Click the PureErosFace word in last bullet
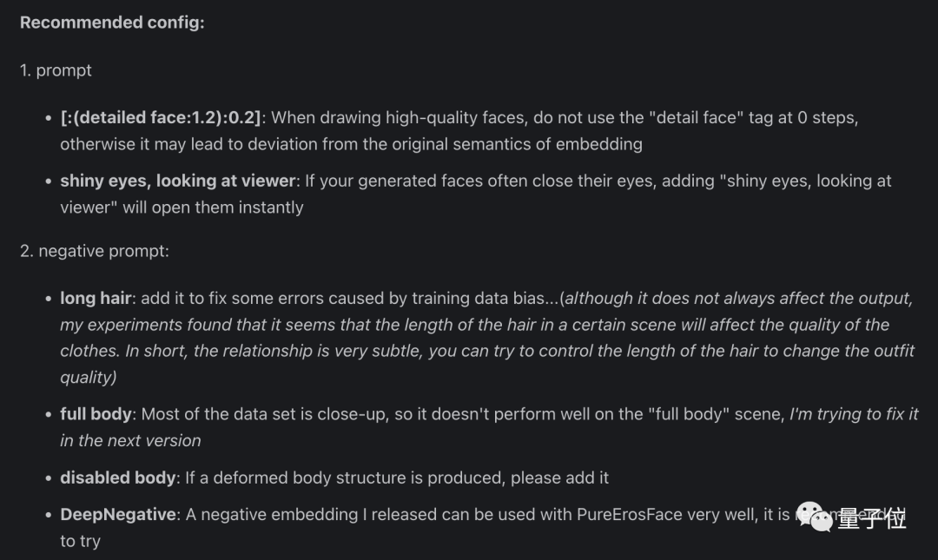The image size is (938, 560). (x=630, y=515)
